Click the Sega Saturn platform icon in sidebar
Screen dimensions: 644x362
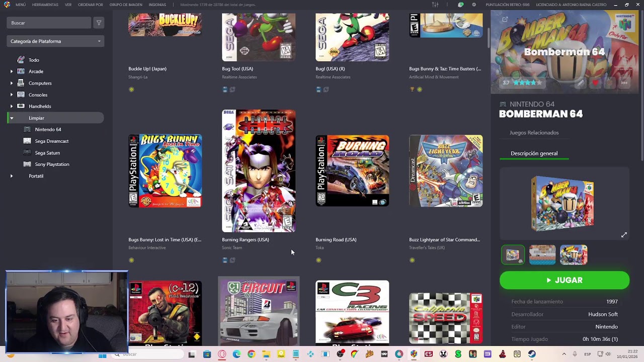(27, 152)
